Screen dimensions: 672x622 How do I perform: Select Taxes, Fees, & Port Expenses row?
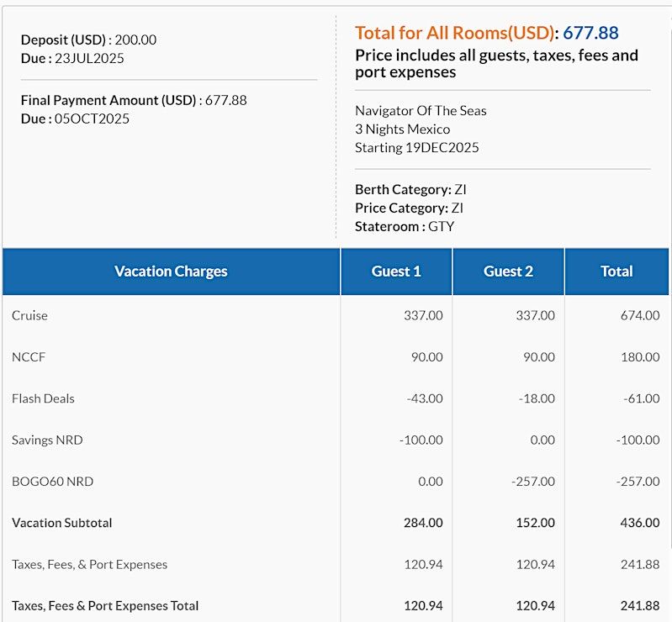336,565
